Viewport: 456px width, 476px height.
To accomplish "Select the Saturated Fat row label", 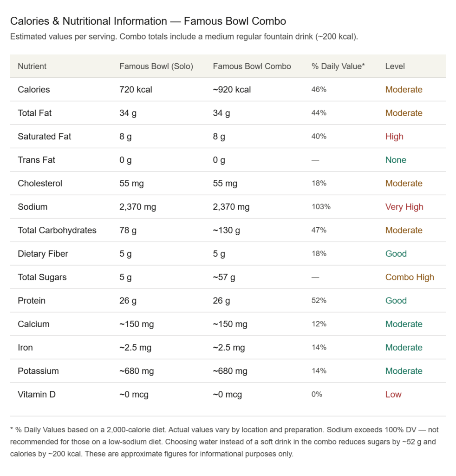I will (x=44, y=137).
